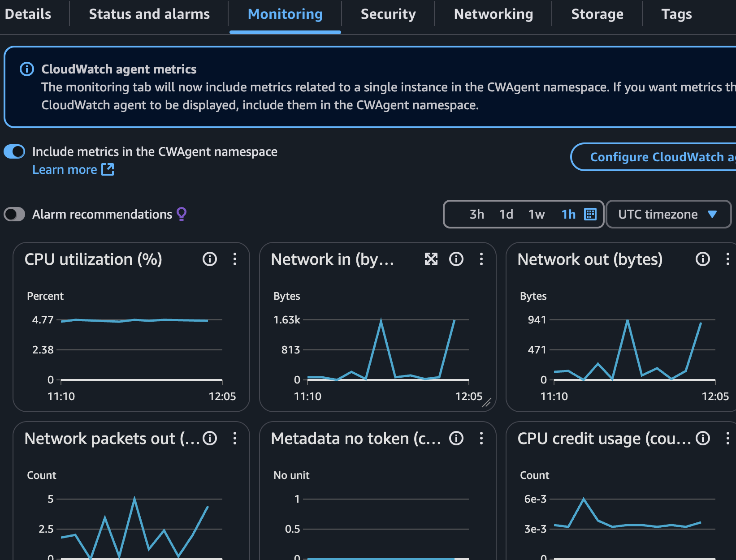The image size is (736, 560).
Task: Open Network in info icon
Action: tap(456, 259)
